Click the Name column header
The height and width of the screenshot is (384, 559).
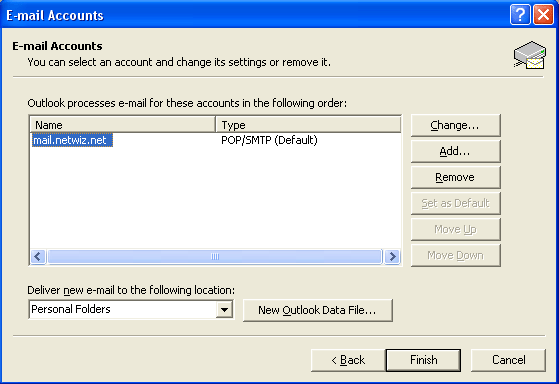point(123,125)
